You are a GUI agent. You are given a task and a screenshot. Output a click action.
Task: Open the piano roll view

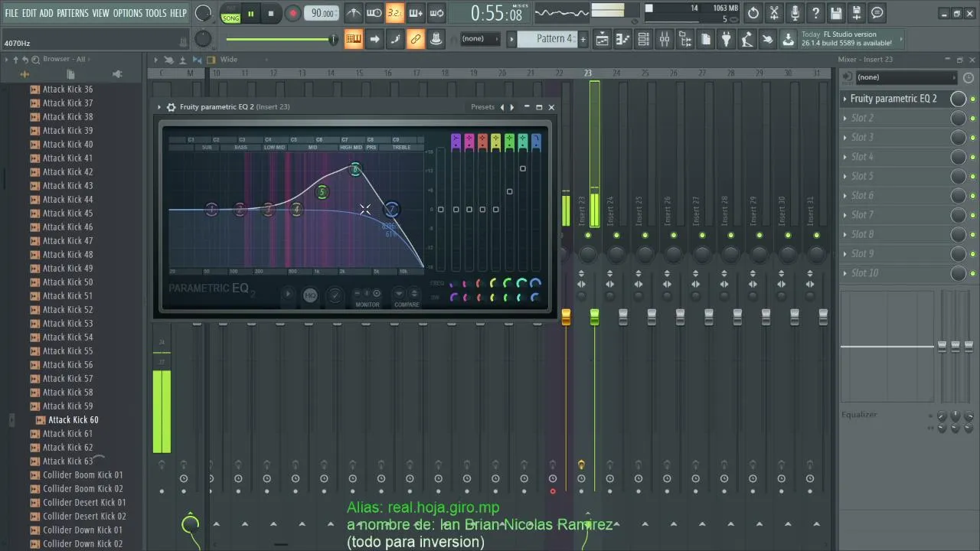[623, 39]
